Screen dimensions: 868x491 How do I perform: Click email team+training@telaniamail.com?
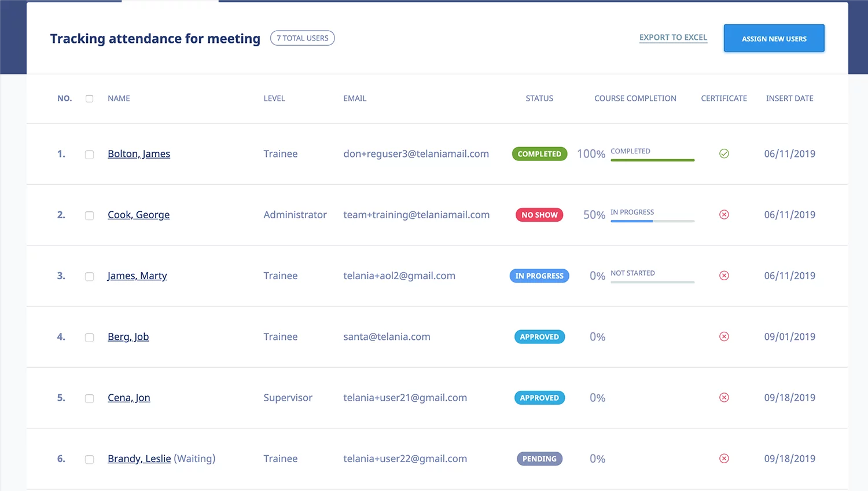[417, 215]
